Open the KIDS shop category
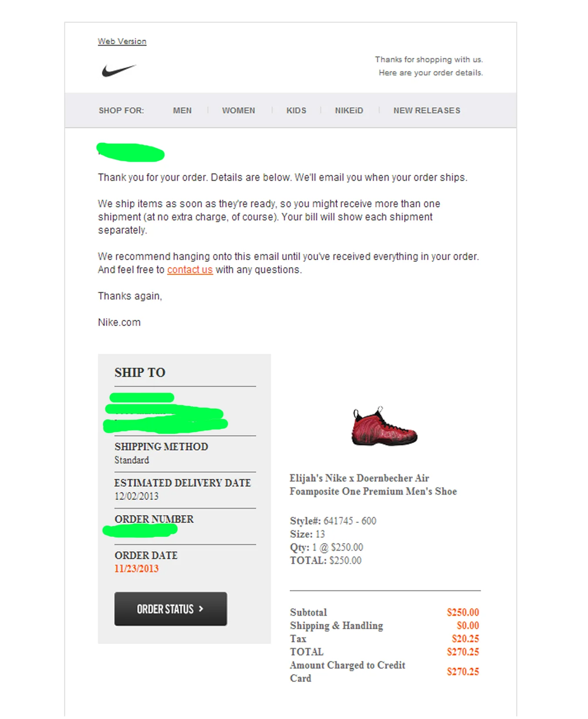This screenshot has width=588, height=719. click(x=296, y=111)
